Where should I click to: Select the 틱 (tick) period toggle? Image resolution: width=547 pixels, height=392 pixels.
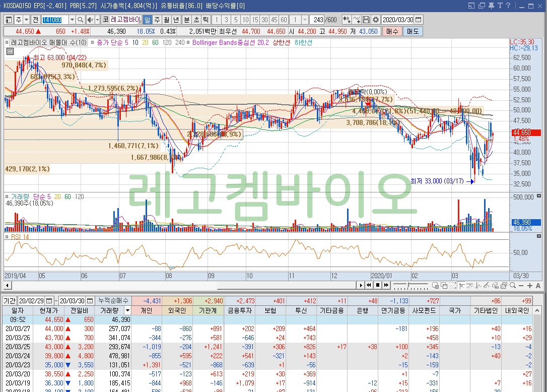(206, 20)
